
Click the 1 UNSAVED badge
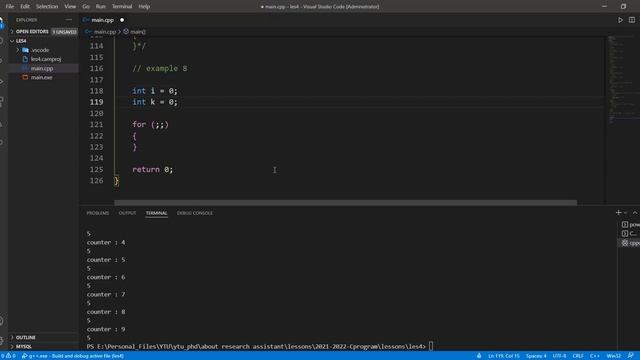[x=64, y=31]
